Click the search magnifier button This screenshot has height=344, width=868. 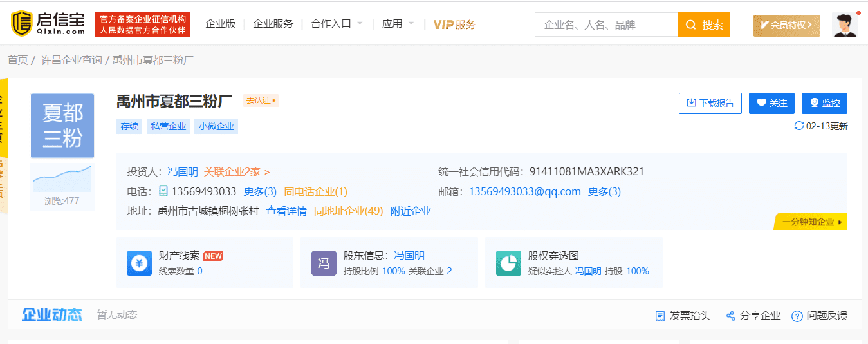(704, 24)
